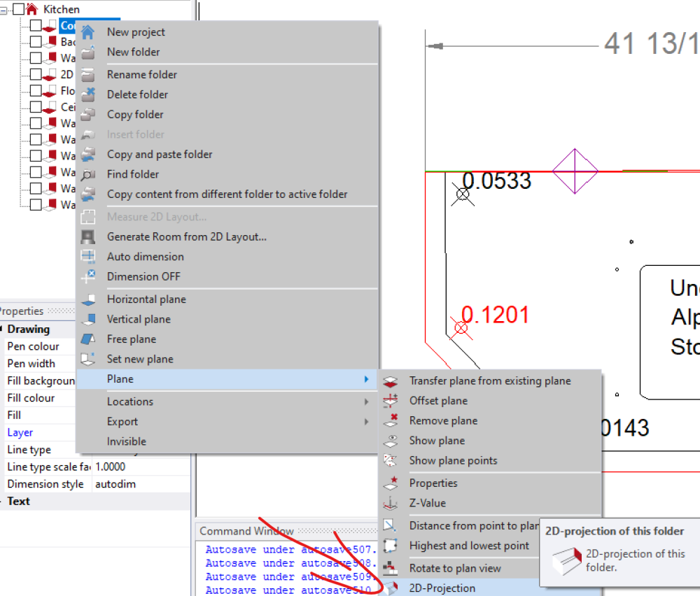
Task: Click the Find folder magnifier icon
Action: 88,174
